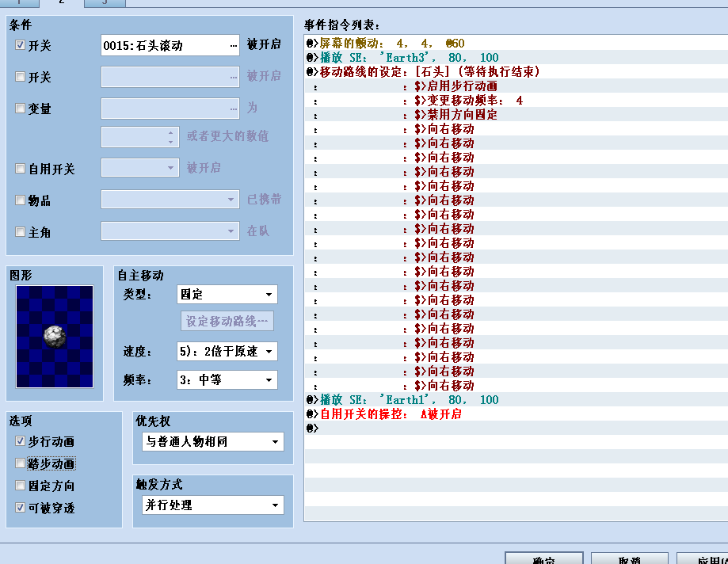Click the 设定移动路线 button
The width and height of the screenshot is (728, 564).
227,322
